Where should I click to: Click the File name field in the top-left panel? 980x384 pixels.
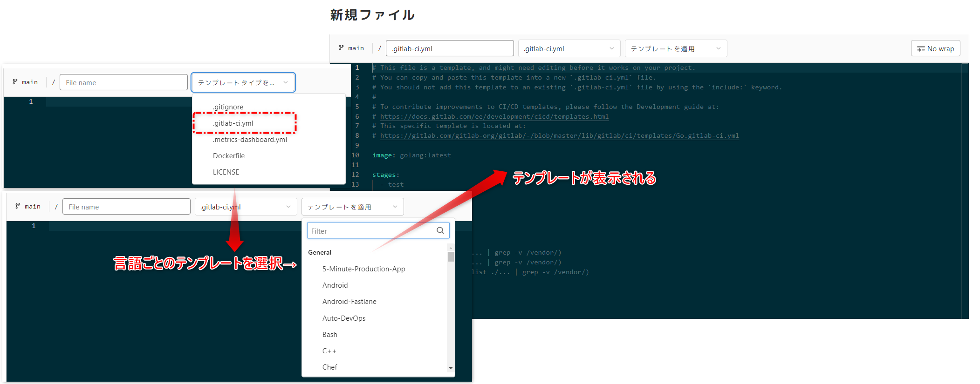(123, 82)
